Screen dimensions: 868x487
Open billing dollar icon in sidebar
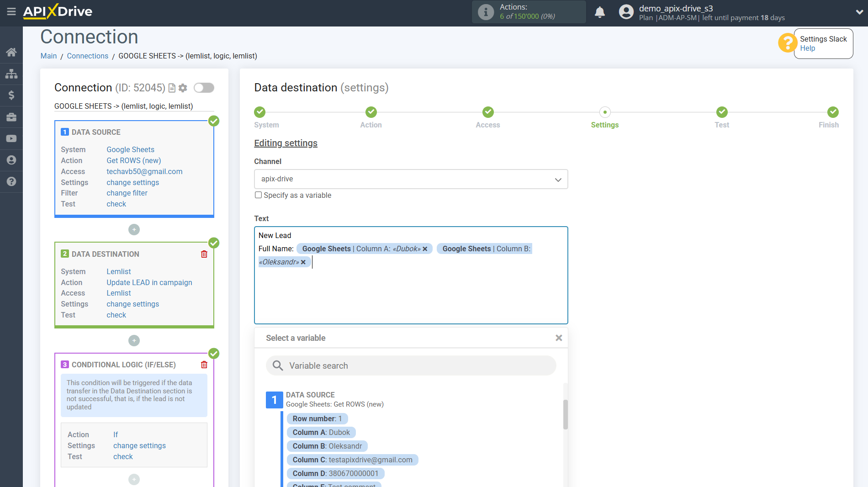coord(11,95)
